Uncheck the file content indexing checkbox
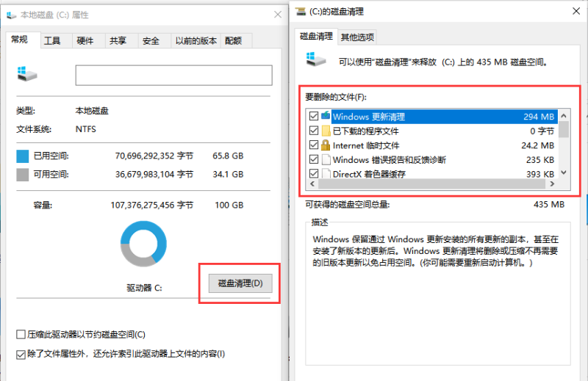Screen dimensions: 588x381 tap(21, 355)
